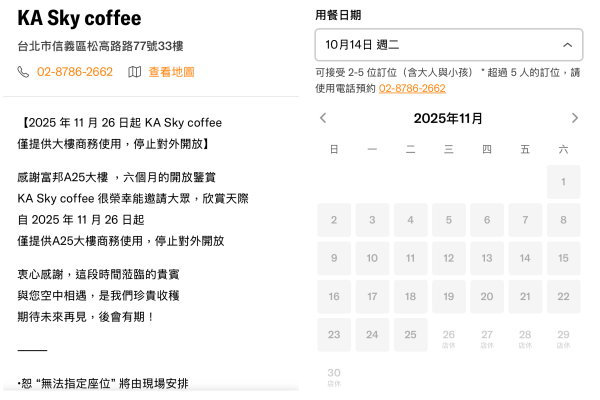Call 02-8786-2662 under the restaurant address
This screenshot has height=400, width=600.
(x=75, y=72)
